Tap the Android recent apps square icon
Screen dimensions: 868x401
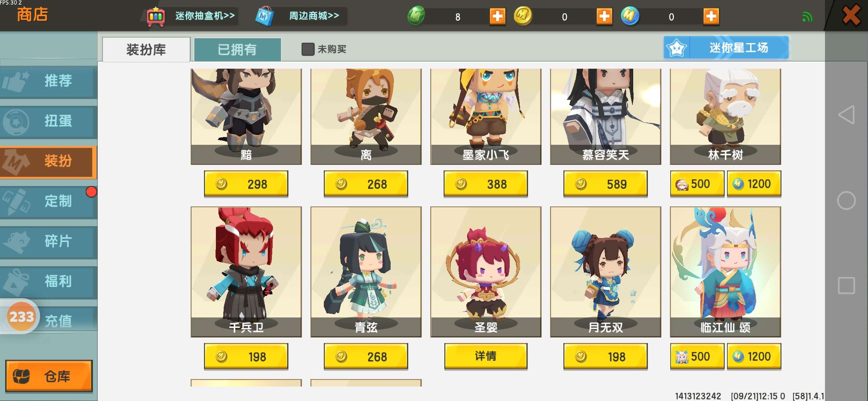point(846,286)
